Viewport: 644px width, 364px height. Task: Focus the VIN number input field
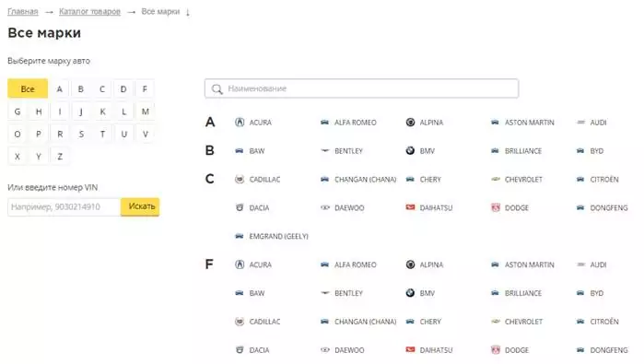coord(64,206)
